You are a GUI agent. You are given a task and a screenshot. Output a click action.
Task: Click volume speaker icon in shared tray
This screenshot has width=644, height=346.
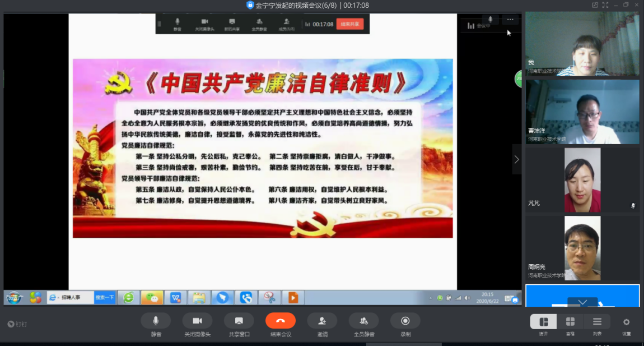click(x=467, y=298)
